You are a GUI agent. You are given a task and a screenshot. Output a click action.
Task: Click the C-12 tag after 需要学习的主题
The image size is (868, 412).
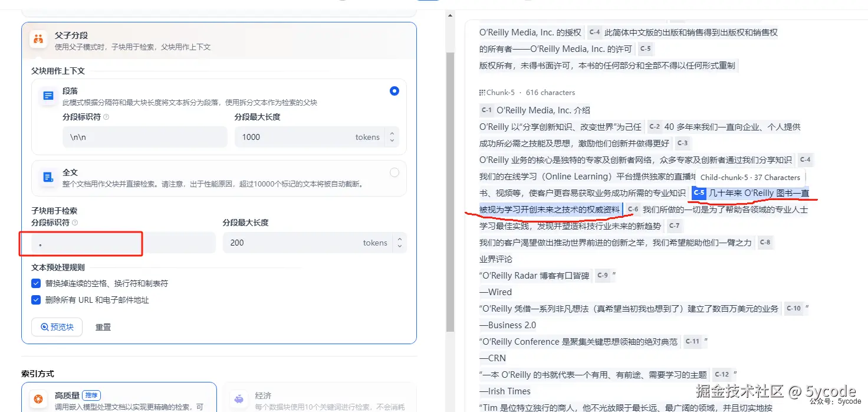click(722, 375)
